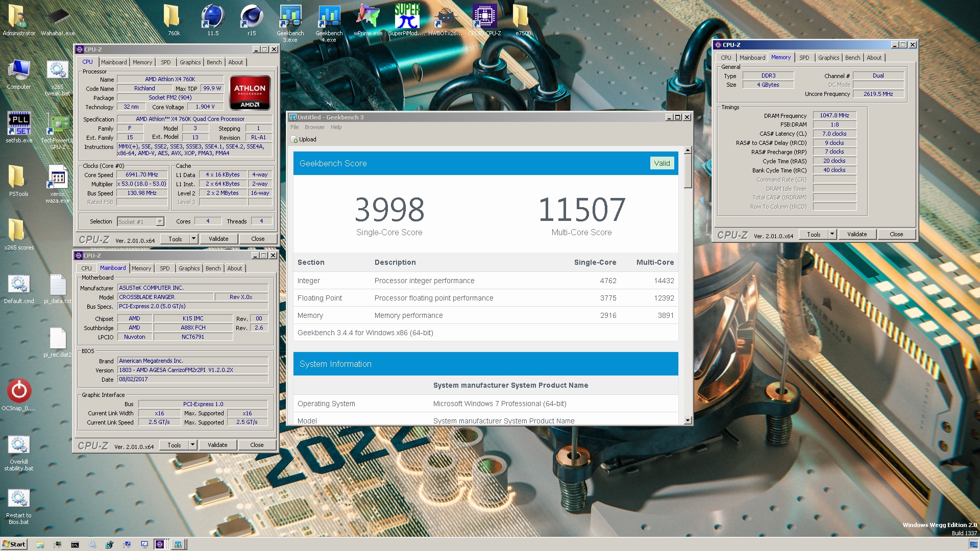
Task: Click the Geekbench vertical scrollbar thumb
Action: point(688,171)
